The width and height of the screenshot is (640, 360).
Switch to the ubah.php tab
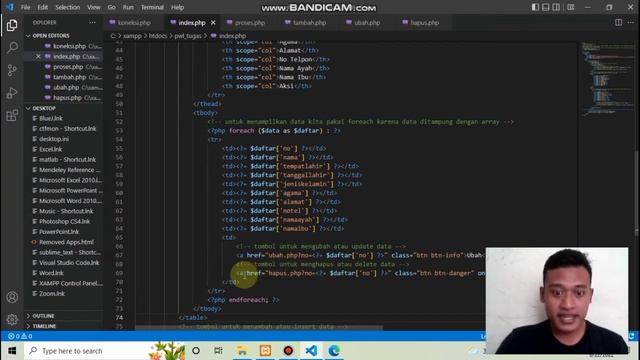tap(367, 23)
